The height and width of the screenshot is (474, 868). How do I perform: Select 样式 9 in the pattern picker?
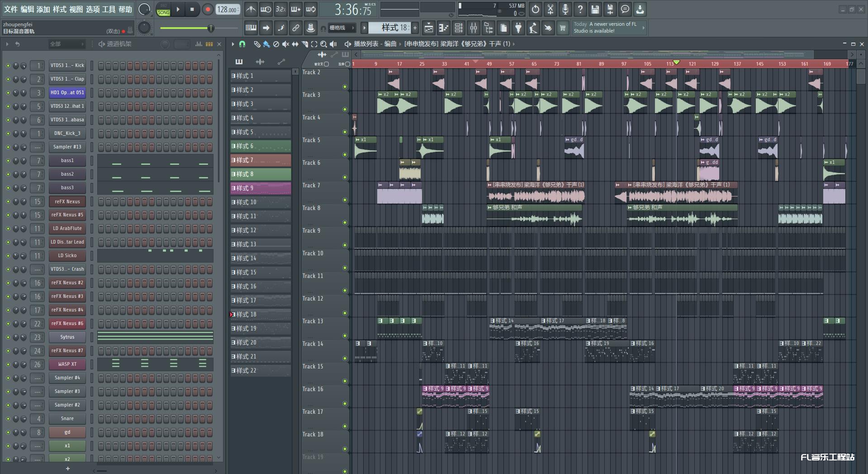tap(261, 188)
